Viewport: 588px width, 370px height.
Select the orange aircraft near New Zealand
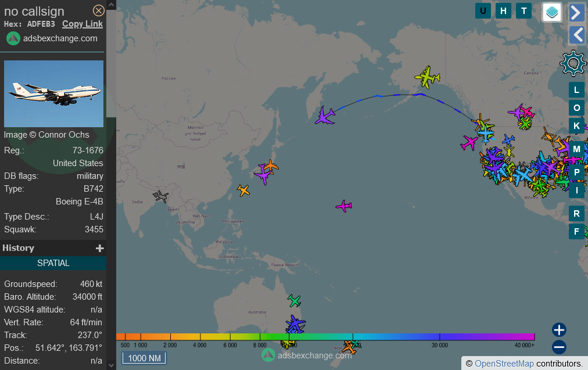[x=350, y=348]
